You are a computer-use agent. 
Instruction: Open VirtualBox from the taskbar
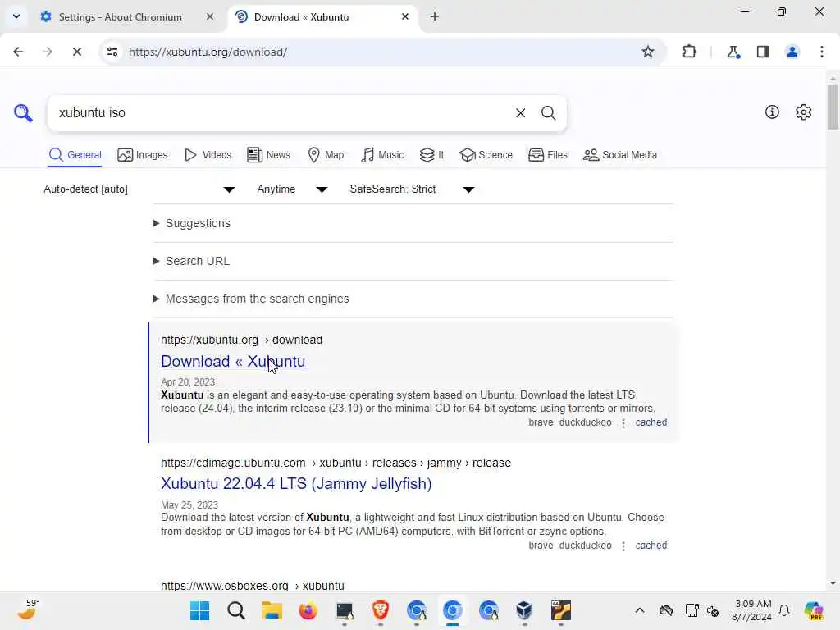pyautogui.click(x=524, y=610)
